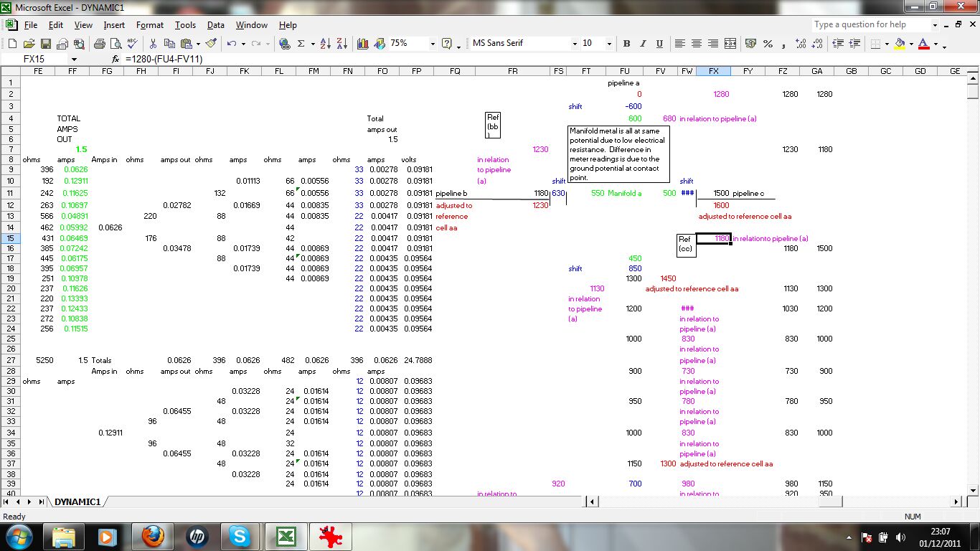The image size is (980, 551).
Task: Open Print Preview from the toolbar
Action: (116, 44)
